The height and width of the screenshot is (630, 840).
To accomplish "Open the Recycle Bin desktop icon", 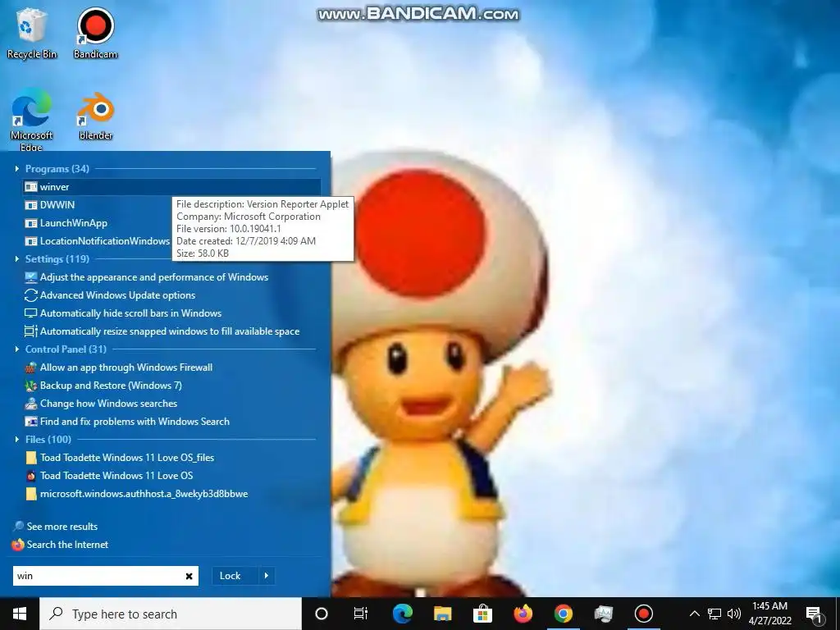I will [x=32, y=33].
